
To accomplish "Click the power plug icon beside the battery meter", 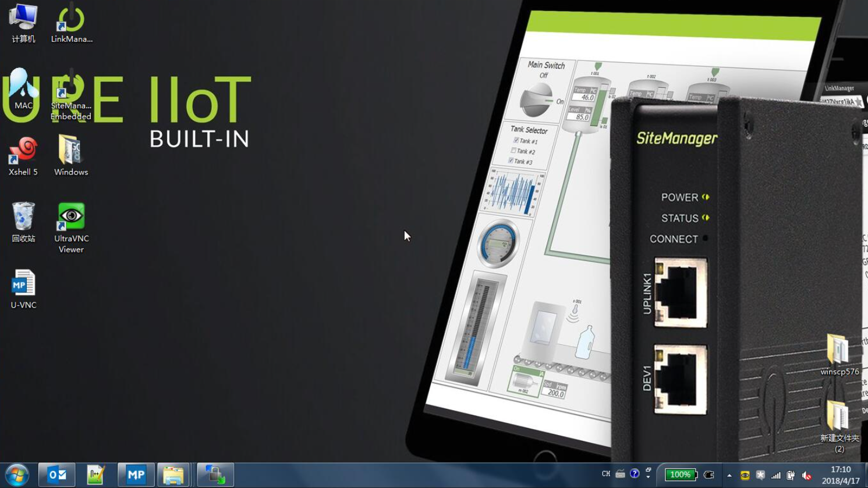I will (x=709, y=475).
